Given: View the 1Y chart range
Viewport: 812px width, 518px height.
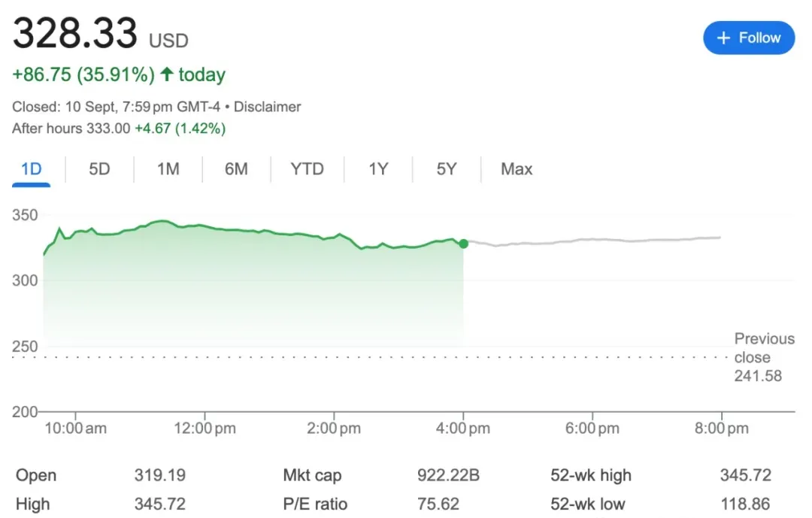Looking at the screenshot, I should (x=378, y=169).
